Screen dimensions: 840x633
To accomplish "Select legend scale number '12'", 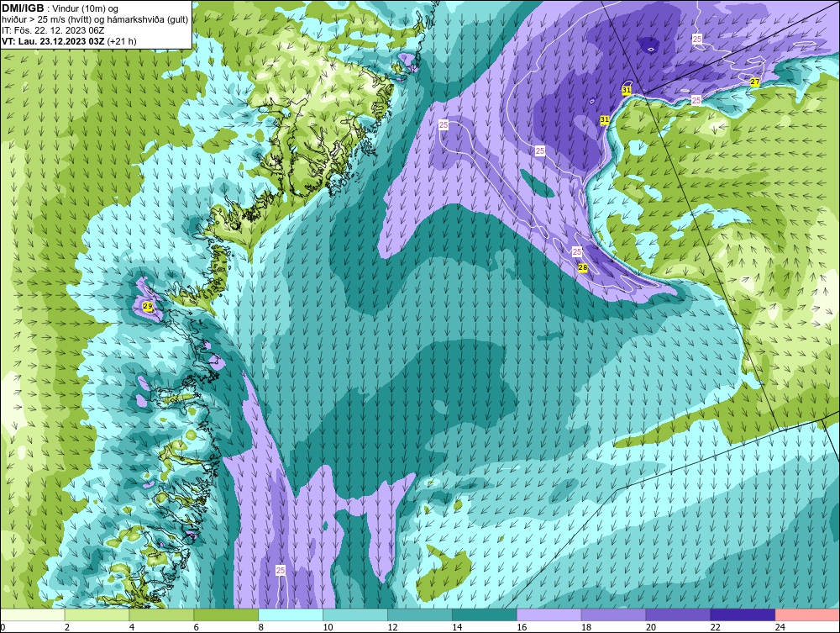I will [x=392, y=627].
